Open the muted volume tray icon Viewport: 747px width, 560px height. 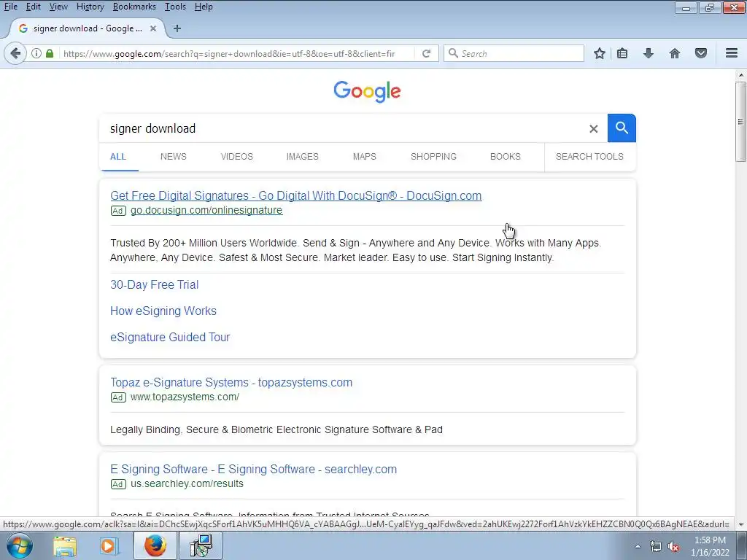click(x=673, y=547)
